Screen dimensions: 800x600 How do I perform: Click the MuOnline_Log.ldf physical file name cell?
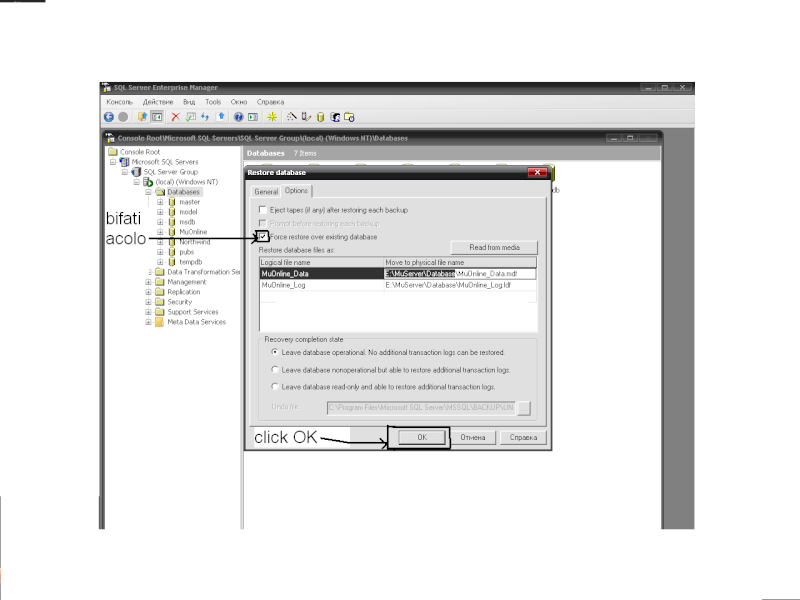pyautogui.click(x=460, y=285)
